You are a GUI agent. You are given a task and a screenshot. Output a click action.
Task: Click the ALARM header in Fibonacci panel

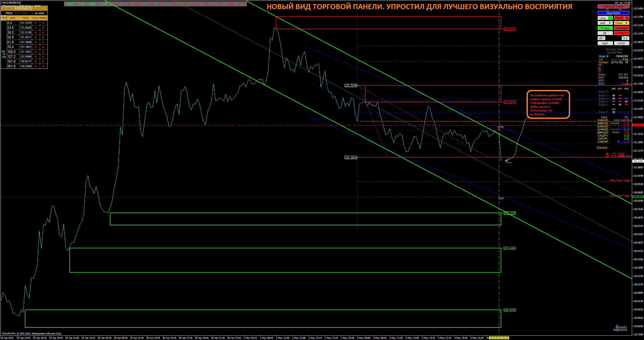tap(39, 13)
